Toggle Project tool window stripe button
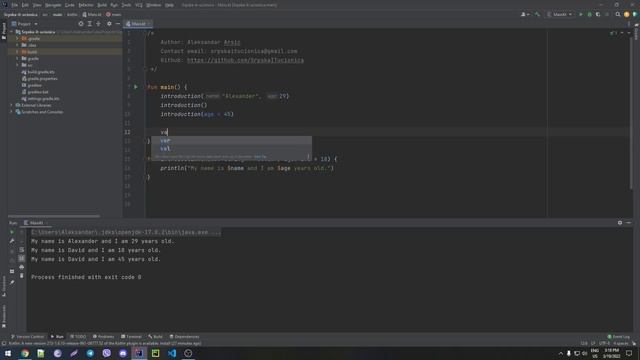640x360 pixels. point(4,31)
